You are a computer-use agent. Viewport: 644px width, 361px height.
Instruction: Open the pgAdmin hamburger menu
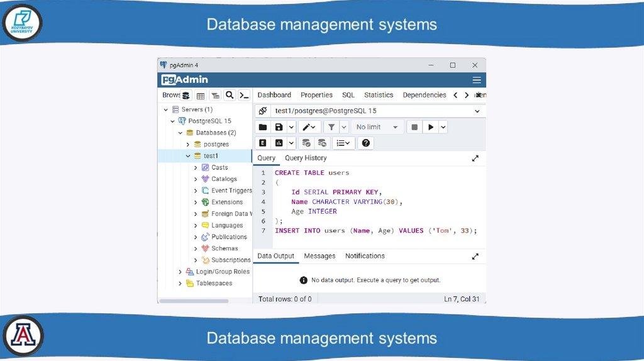coord(477,80)
